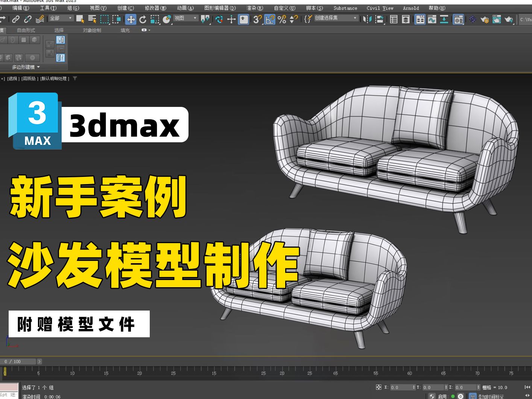This screenshot has width=532, height=399.
Task: Click the Go to Start playback button
Action: [527, 387]
